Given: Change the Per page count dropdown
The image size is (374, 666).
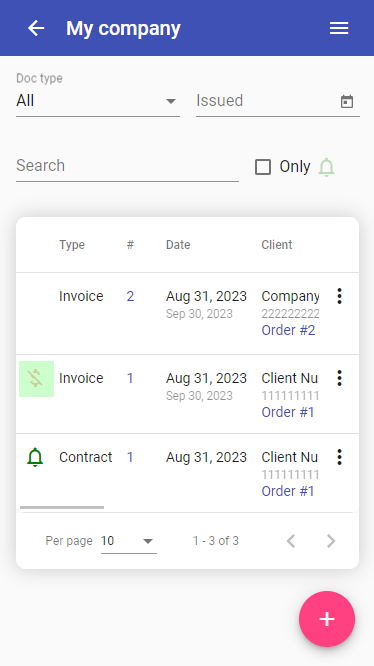Looking at the screenshot, I should [129, 541].
